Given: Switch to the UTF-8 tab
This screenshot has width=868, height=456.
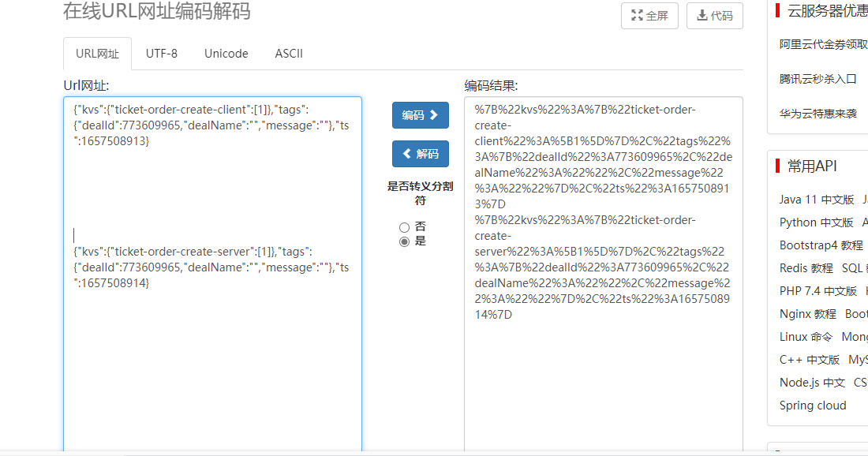Looking at the screenshot, I should point(161,54).
